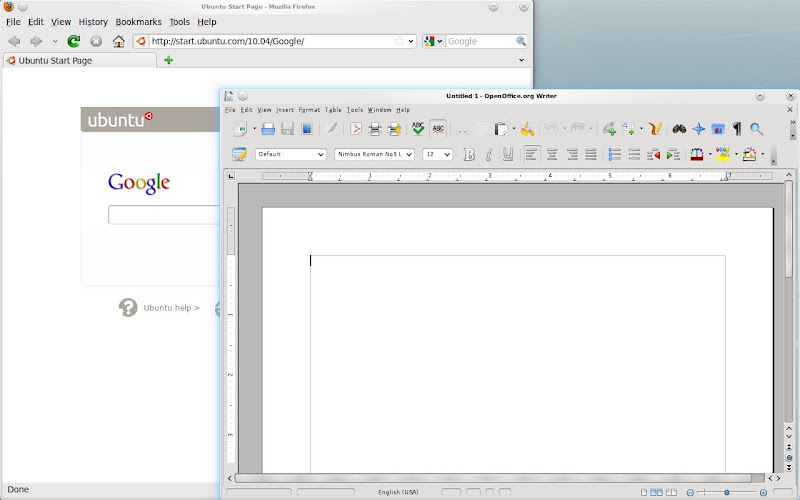Click the Zoom magnifier in Writer toolbar
This screenshot has height=500, width=800.
757,129
